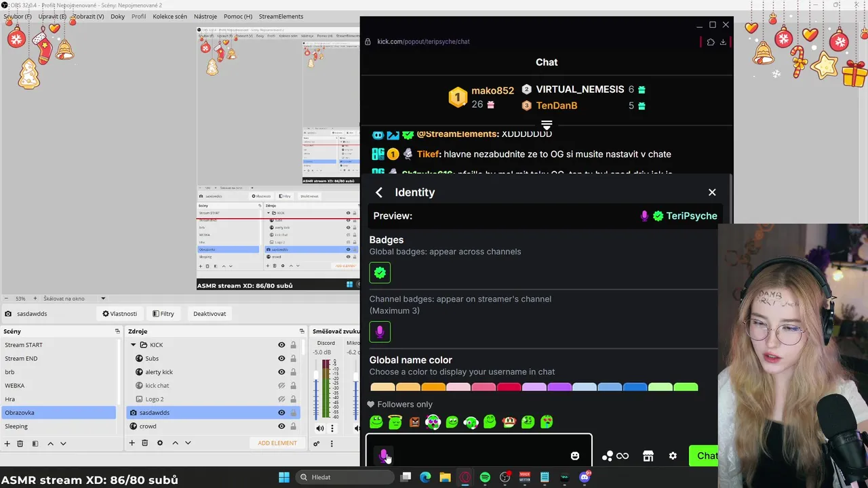Open Filtry for selected source
Viewport: 868px width, 488px height.
[163, 314]
